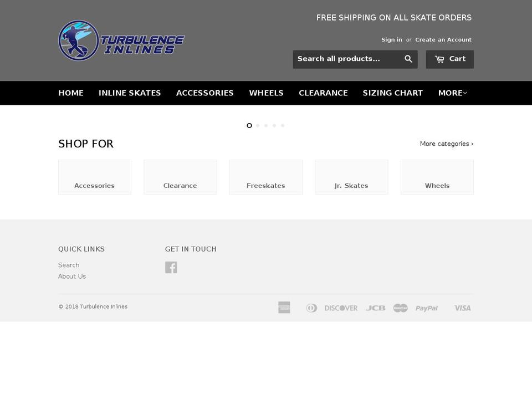The image size is (532, 399).
Task: Open the Accessories category card
Action: 95,177
